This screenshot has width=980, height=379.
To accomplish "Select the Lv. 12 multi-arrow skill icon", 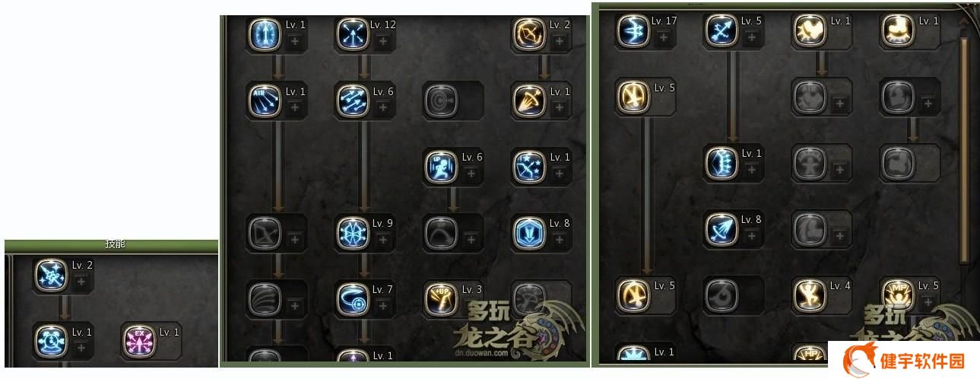I will click(352, 33).
